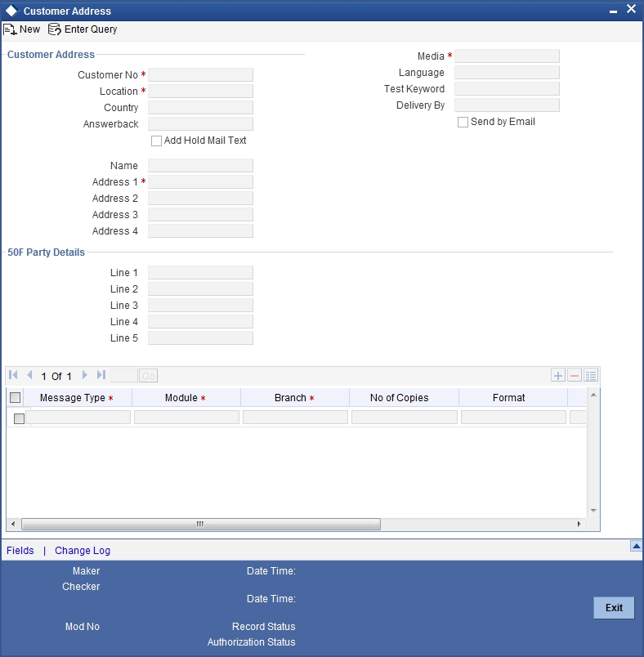The height and width of the screenshot is (657, 644).
Task: Click the No of Copies column header
Action: (x=405, y=398)
